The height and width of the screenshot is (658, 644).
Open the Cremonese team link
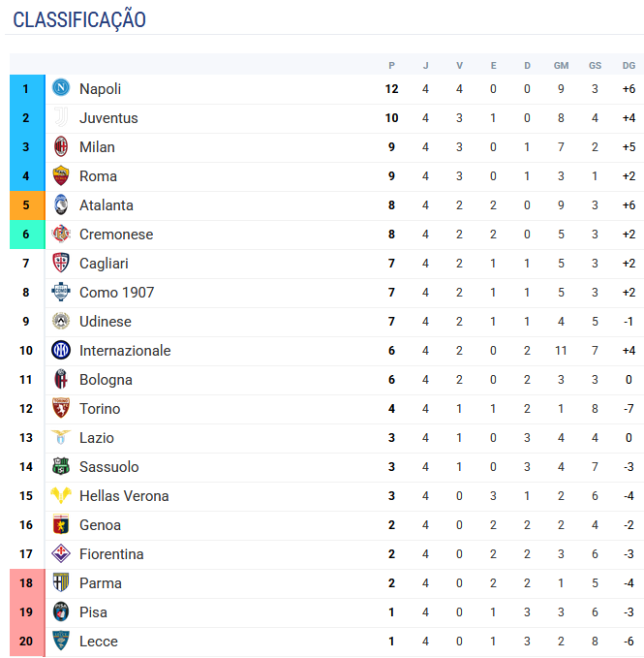[x=116, y=235]
